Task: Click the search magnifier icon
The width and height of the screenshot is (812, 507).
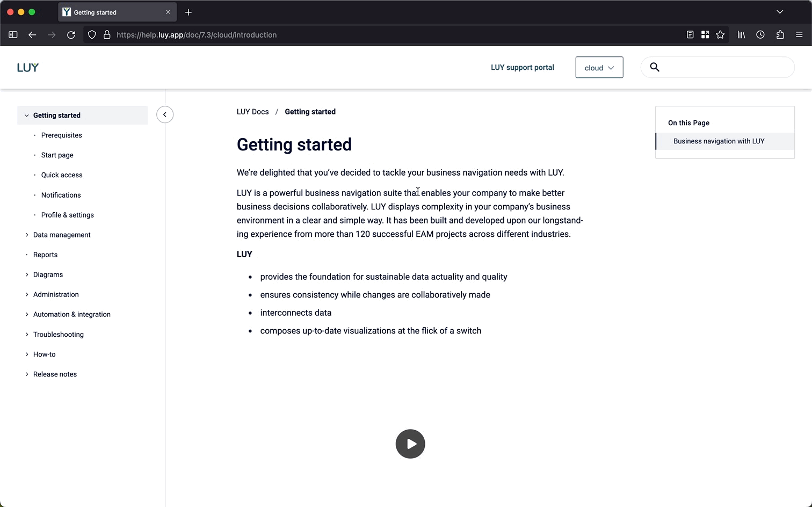Action: [655, 67]
